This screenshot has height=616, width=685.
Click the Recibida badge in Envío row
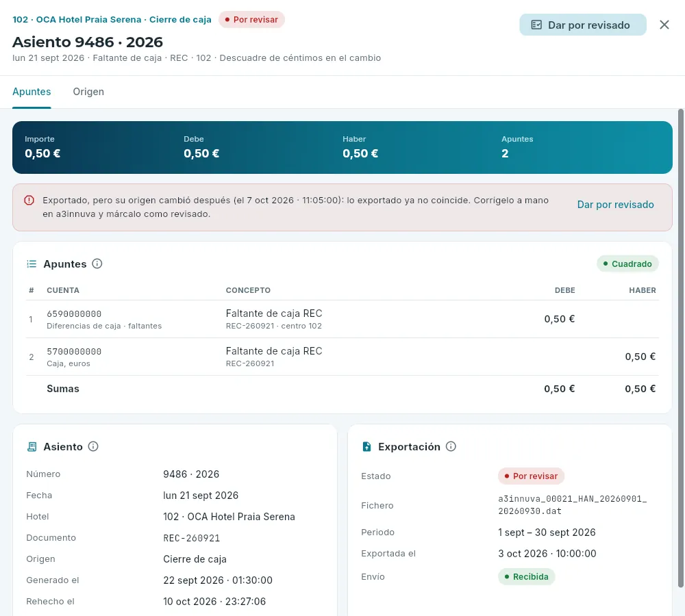[526, 577]
